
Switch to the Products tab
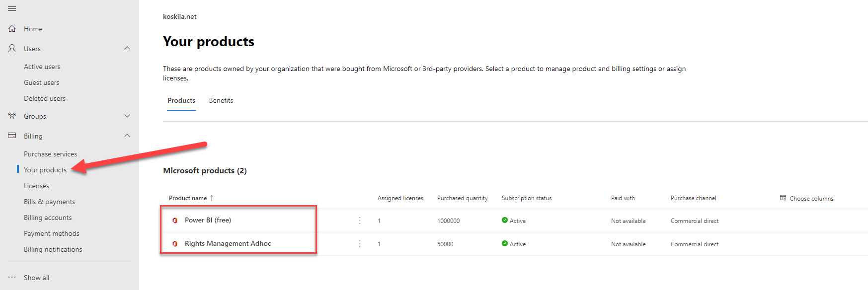pyautogui.click(x=181, y=100)
